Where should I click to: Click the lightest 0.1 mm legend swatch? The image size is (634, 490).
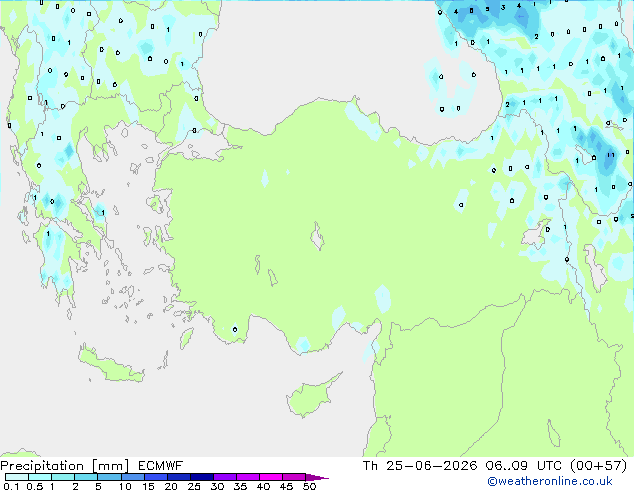[17, 477]
